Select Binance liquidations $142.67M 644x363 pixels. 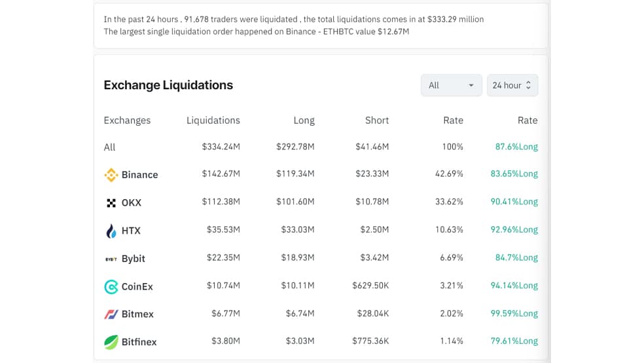pos(221,174)
